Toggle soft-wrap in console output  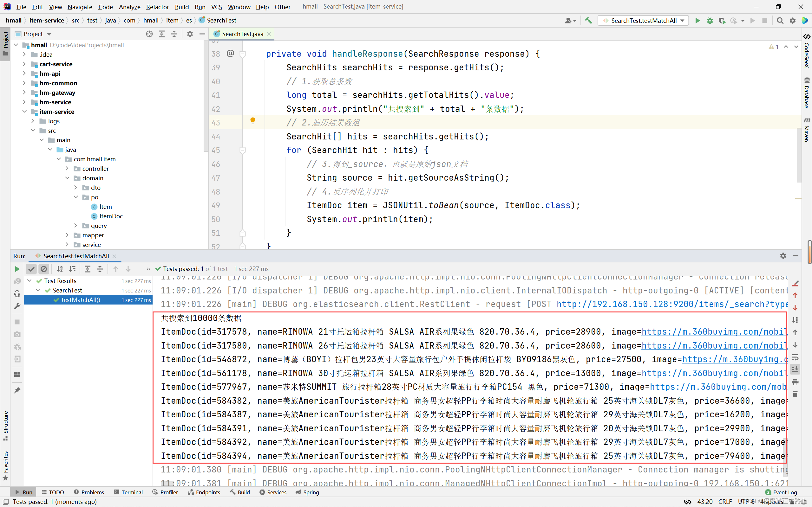point(795,357)
